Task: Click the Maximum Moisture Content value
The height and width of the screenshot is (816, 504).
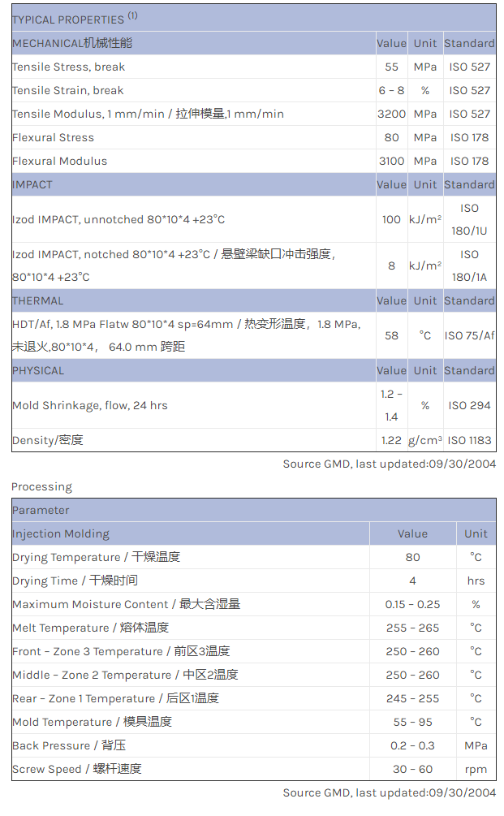Action: (x=412, y=604)
